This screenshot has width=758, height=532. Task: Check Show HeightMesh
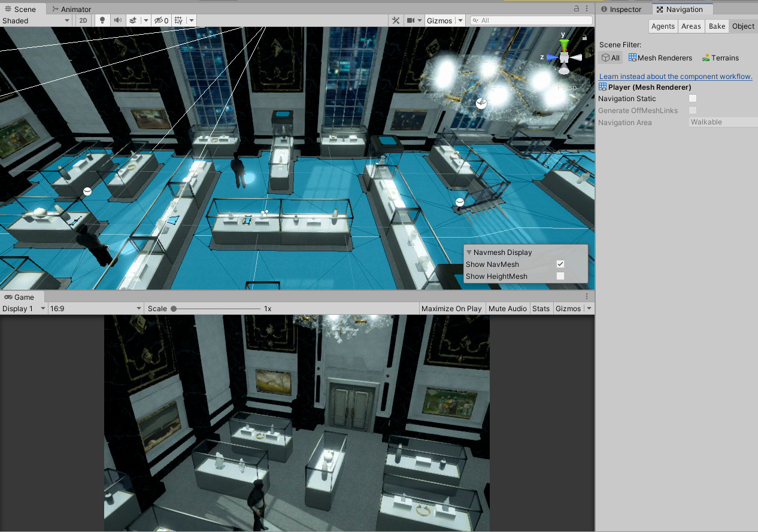tap(560, 276)
